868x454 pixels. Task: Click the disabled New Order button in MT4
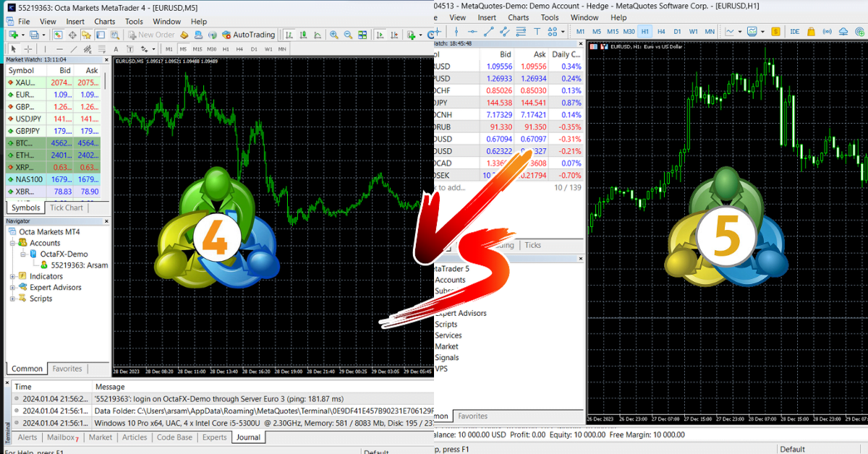coord(150,35)
